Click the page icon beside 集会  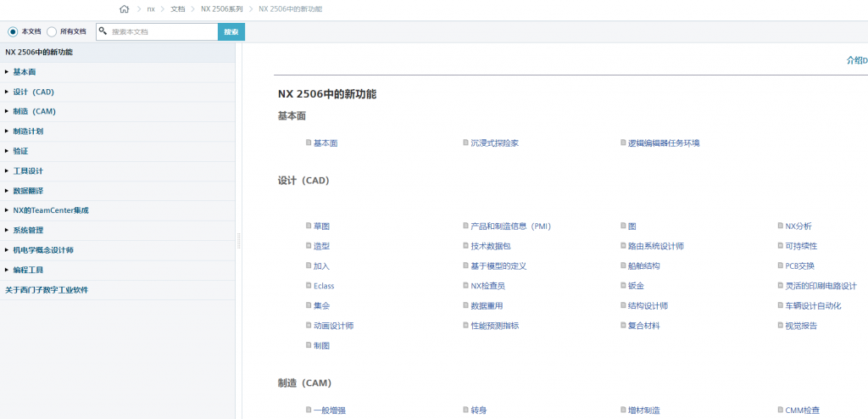[309, 305]
